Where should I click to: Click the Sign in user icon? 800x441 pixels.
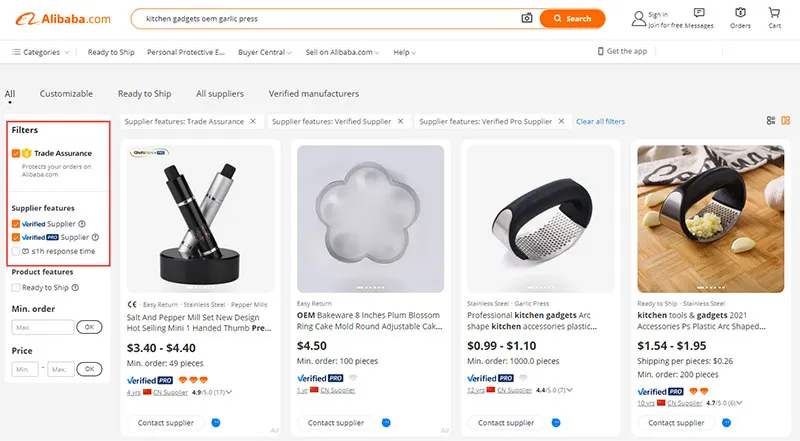click(x=638, y=18)
